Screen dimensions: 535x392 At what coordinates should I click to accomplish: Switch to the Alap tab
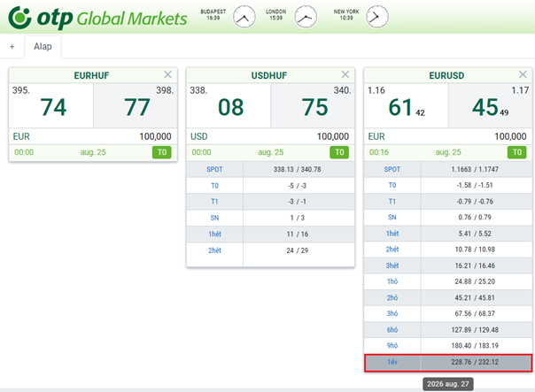(x=43, y=46)
